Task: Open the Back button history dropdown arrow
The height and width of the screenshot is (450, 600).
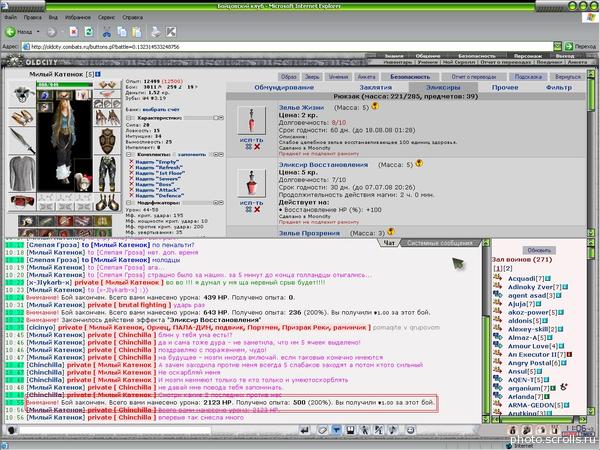Action: pos(38,32)
